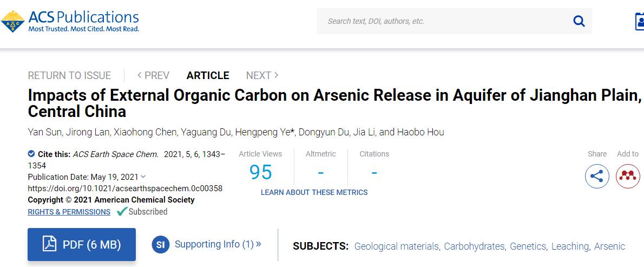The image size is (644, 267).
Task: Expand the Publication Date dropdown arrow
Action: tap(143, 177)
